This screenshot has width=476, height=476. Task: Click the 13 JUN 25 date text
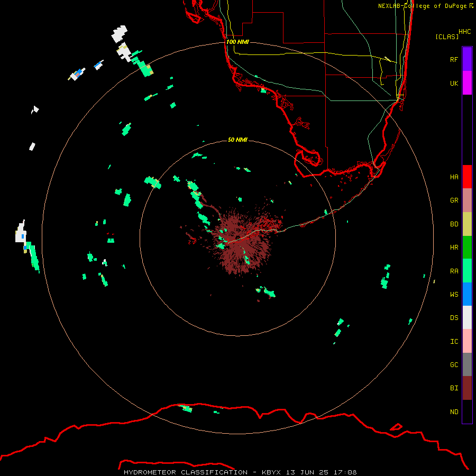(307, 472)
